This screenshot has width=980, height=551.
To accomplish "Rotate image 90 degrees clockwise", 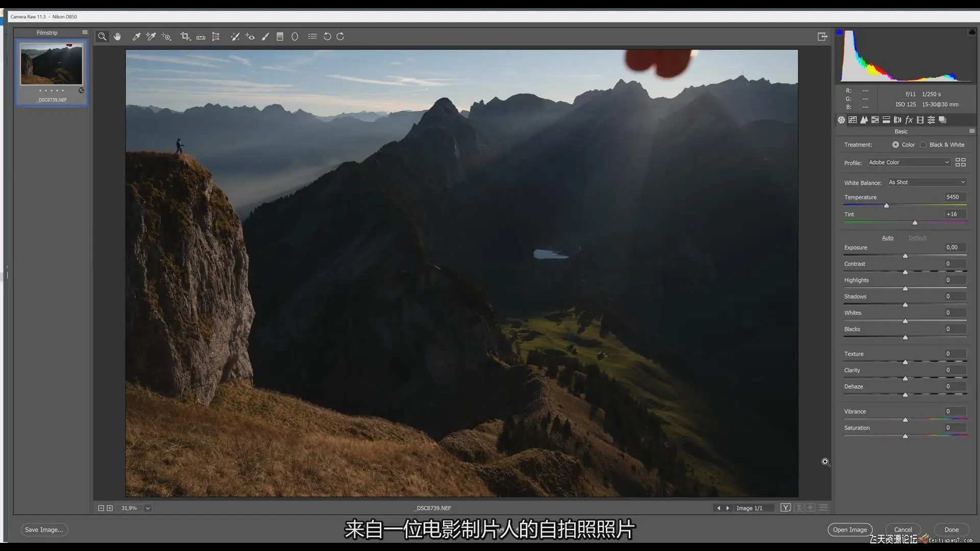I will pos(340,36).
